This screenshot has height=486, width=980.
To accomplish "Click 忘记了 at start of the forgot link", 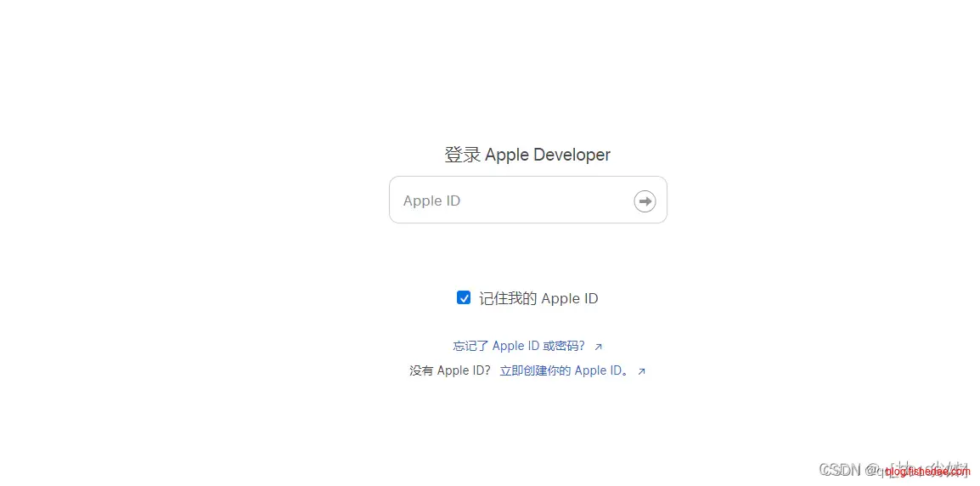I will [470, 346].
